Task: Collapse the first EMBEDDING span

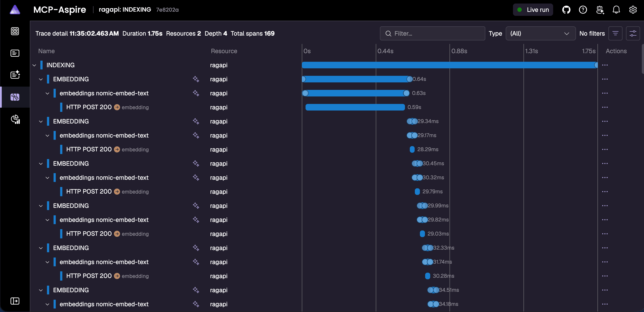Action: [41, 79]
